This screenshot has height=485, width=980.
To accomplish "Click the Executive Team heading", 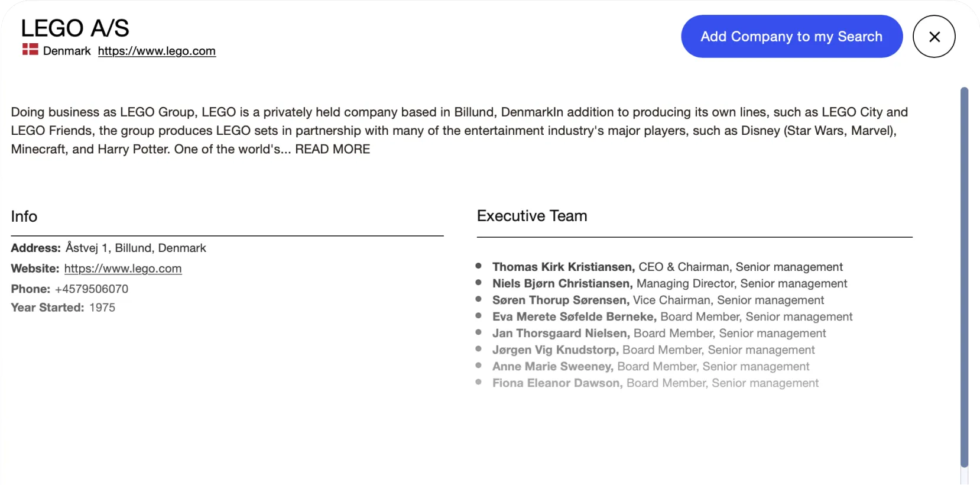I will [532, 216].
